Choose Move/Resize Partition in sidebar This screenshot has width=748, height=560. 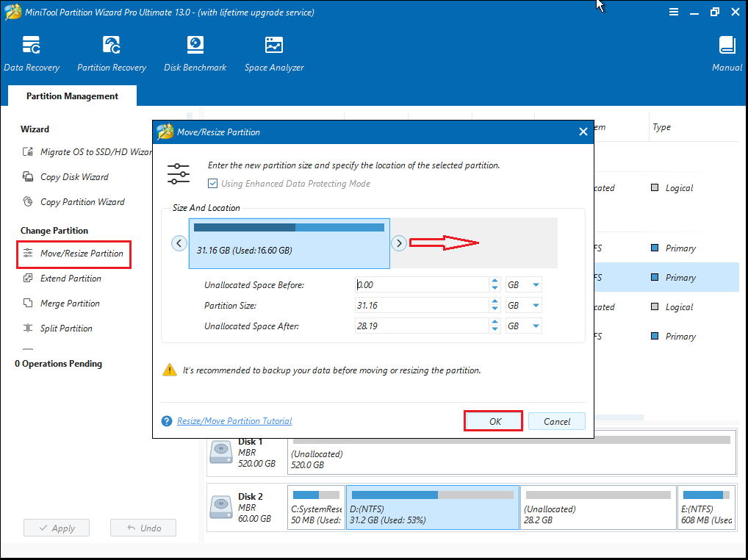coord(82,254)
